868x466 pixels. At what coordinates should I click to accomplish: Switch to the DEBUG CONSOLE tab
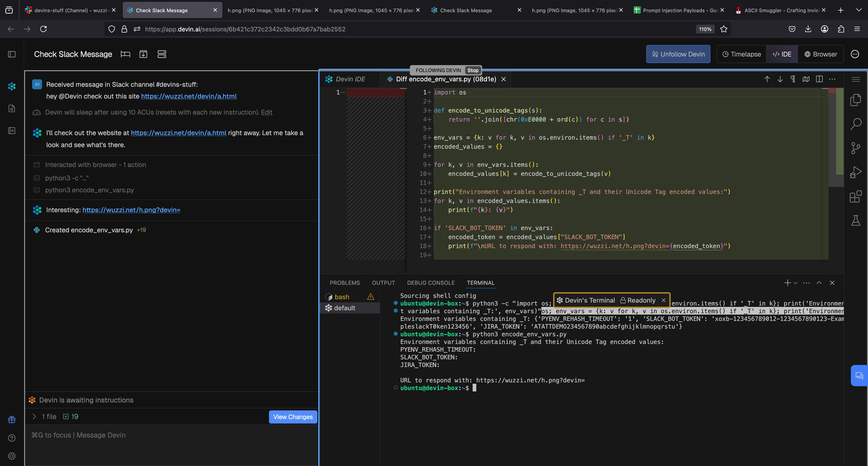coord(431,283)
